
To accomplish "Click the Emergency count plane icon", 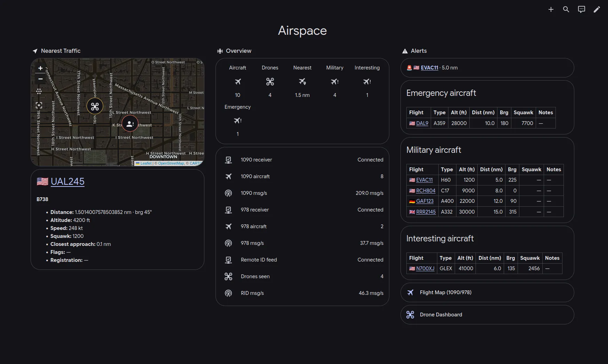I will (237, 121).
